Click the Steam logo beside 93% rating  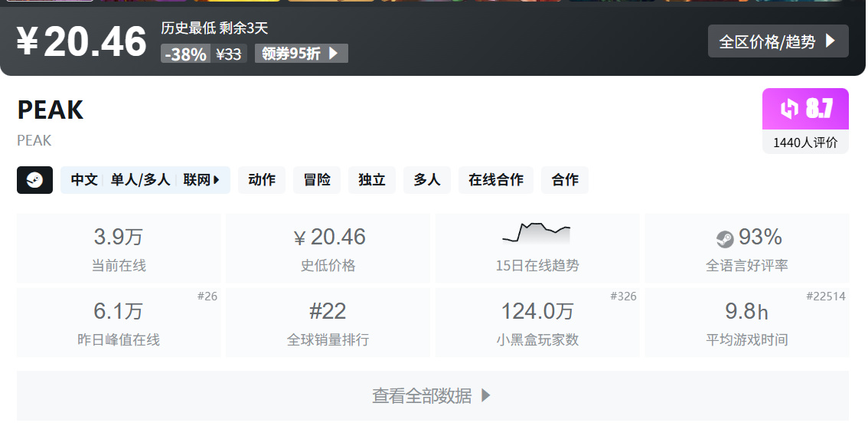click(725, 239)
